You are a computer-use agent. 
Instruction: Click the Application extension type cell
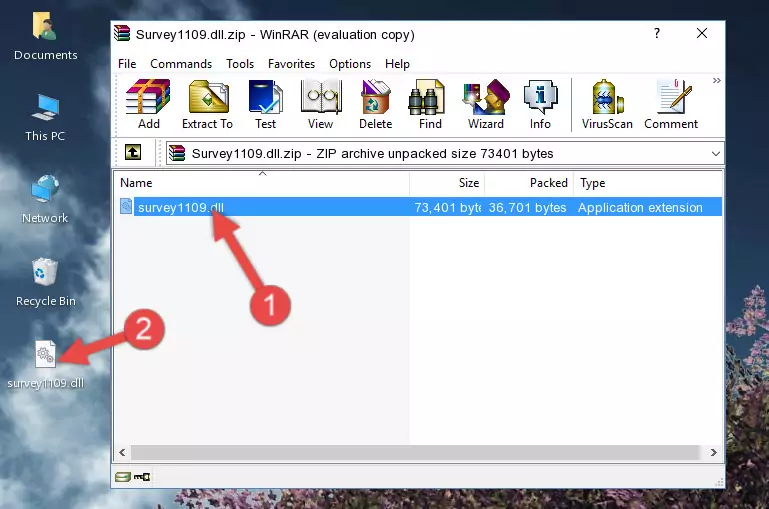[x=640, y=207]
